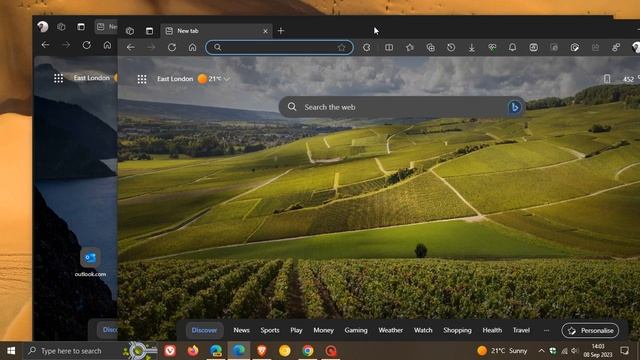Refresh page in the back Edge window
The image size is (640, 360).
click(87, 45)
